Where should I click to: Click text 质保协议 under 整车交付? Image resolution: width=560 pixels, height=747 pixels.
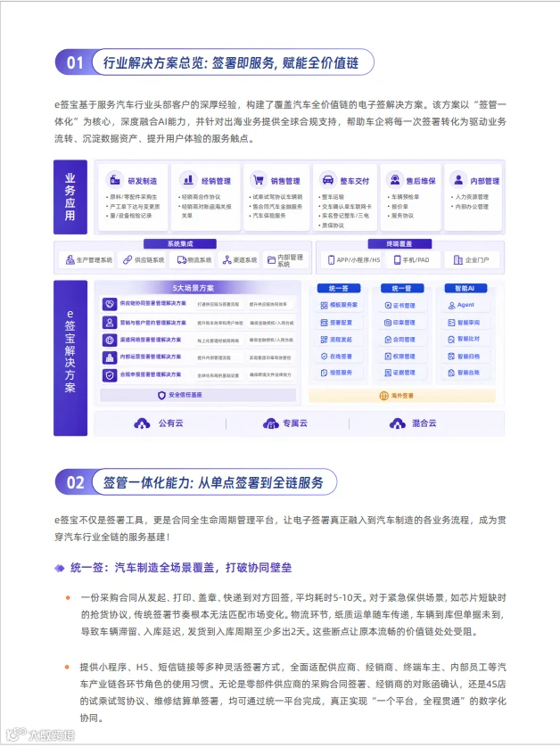tap(333, 226)
